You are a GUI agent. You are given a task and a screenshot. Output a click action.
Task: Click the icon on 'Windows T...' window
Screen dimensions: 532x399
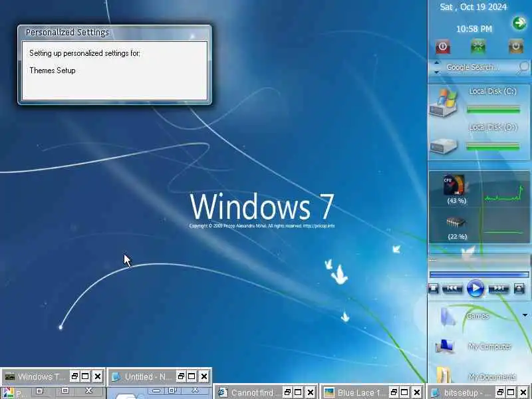pyautogui.click(x=10, y=376)
